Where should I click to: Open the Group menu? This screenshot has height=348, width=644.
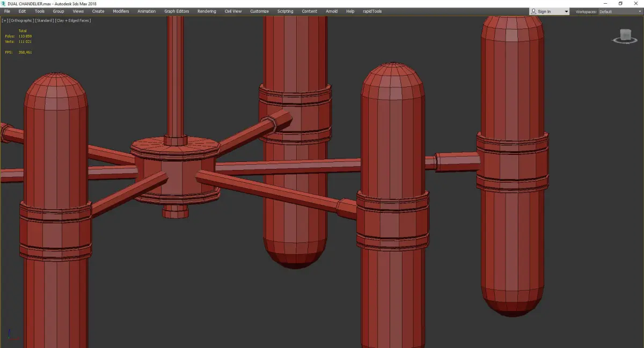click(x=58, y=11)
